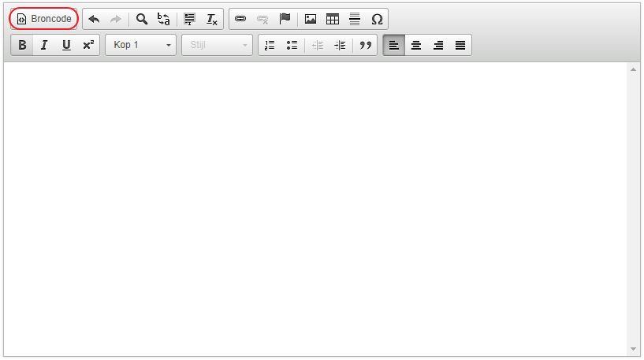This screenshot has width=644, height=360.
Task: Insert a bulleted list
Action: pos(292,45)
